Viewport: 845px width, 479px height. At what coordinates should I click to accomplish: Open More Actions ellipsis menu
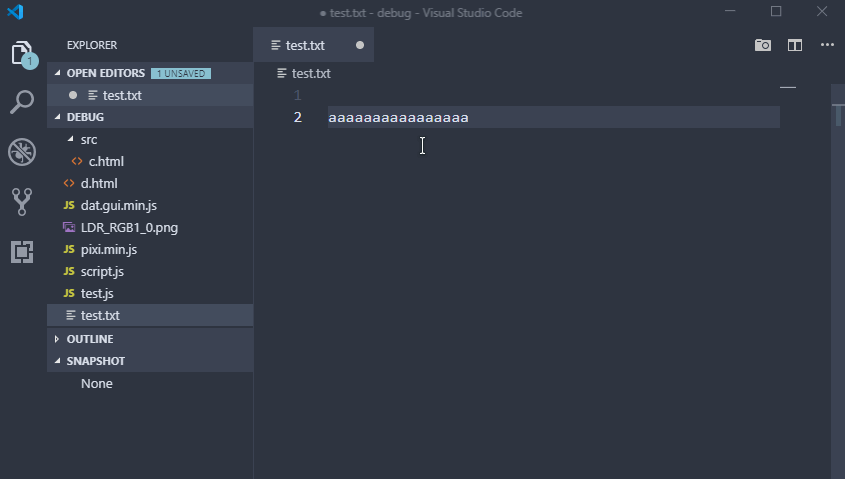pyautogui.click(x=827, y=45)
